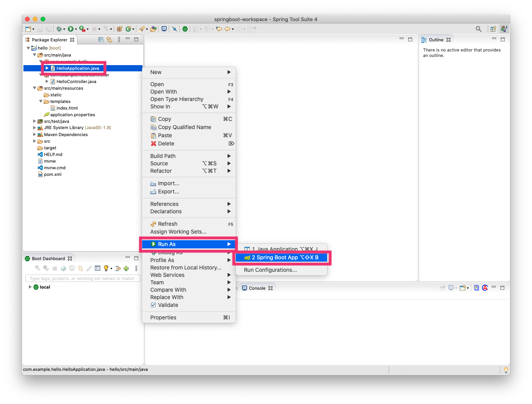The width and height of the screenshot is (532, 404).
Task: Expand the local node in Boot Dashboard
Action: [x=30, y=287]
